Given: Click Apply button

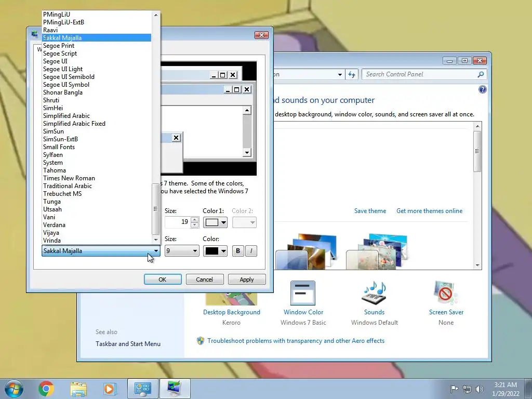Looking at the screenshot, I should point(247,279).
